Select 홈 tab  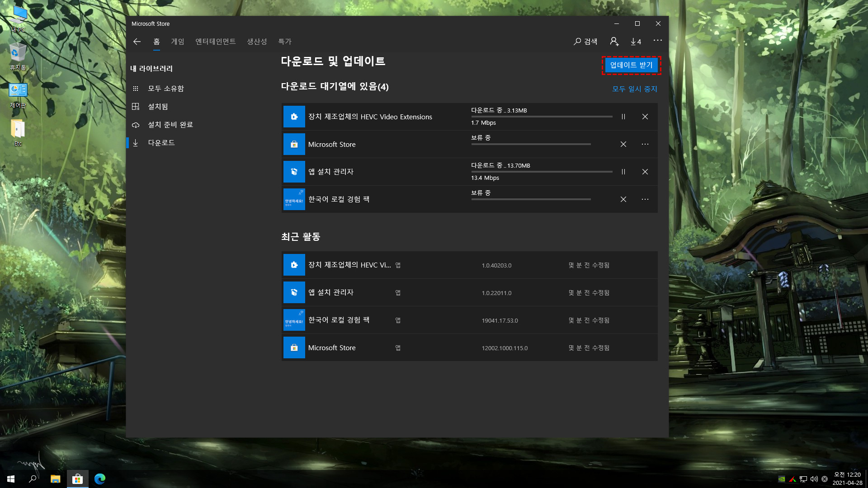[156, 42]
